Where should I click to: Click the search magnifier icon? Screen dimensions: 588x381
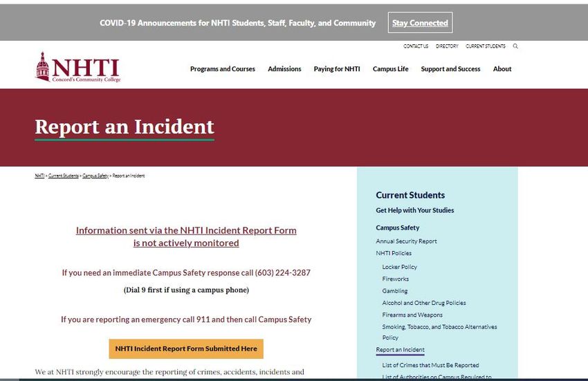(515, 46)
